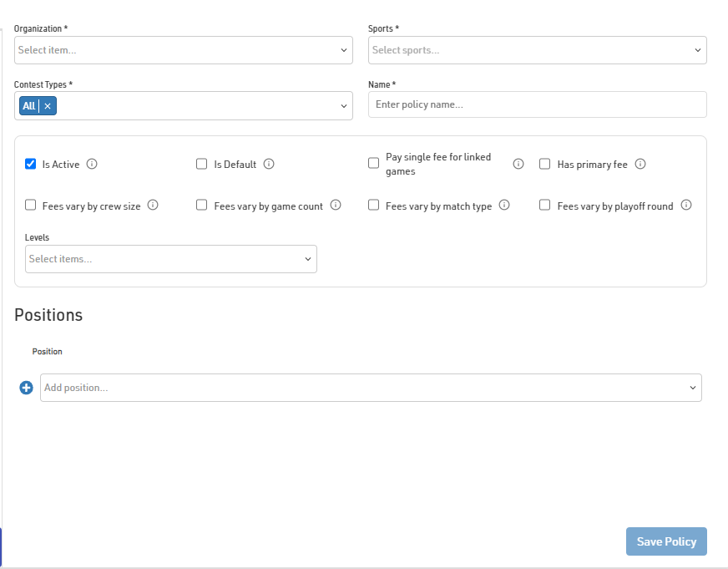This screenshot has width=728, height=569.
Task: Click info icon for Fees vary by game count
Action: (336, 205)
